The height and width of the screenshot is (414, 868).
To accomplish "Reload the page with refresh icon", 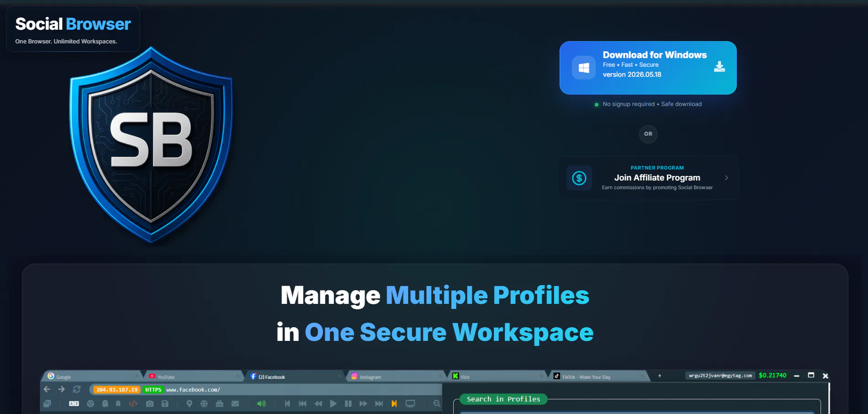I will tap(77, 389).
